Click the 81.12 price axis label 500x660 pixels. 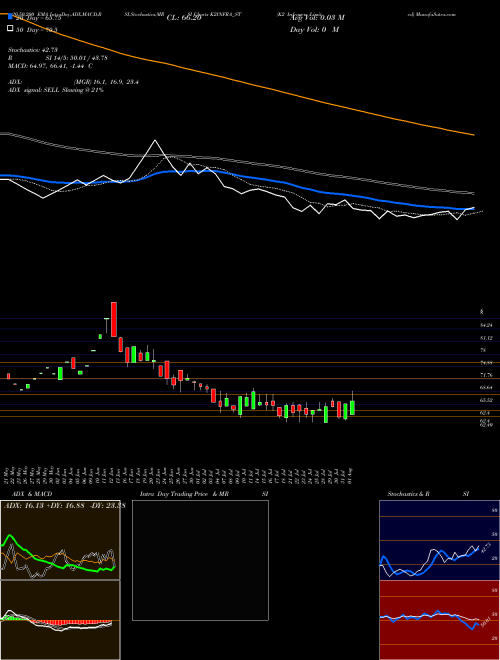(486, 338)
